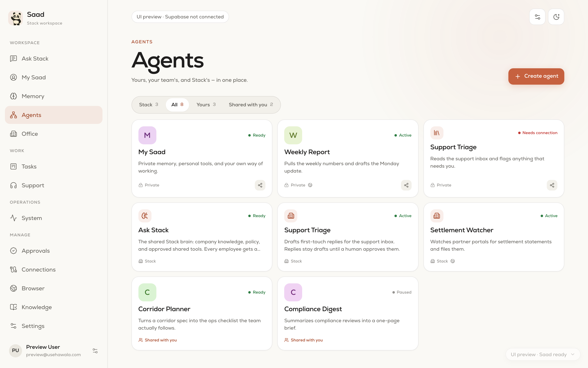Click the Needs connection status label
The image size is (588, 368).
(537, 133)
